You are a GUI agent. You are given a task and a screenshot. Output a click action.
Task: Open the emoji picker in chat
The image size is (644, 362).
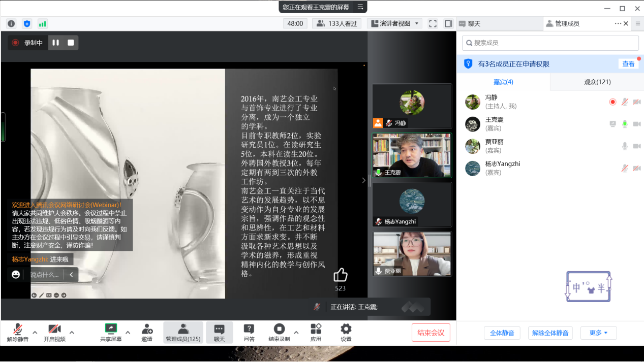tap(16, 275)
